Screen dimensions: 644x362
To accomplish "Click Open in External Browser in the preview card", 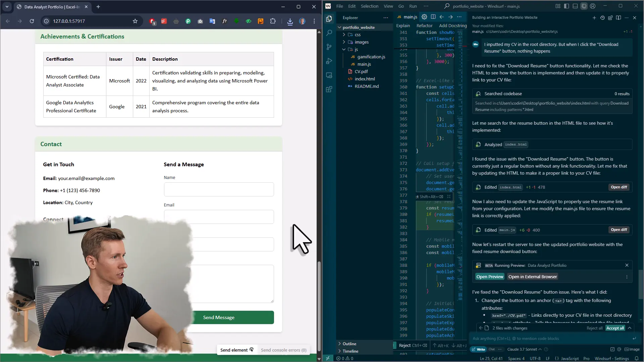I will (x=533, y=277).
